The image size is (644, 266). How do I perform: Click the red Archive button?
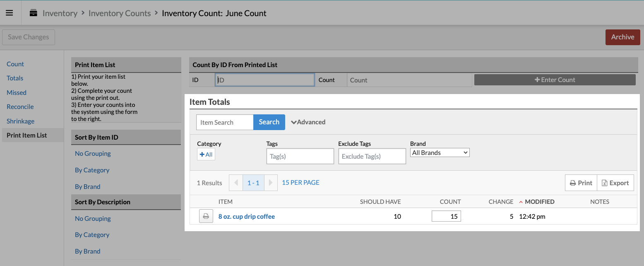(x=622, y=37)
